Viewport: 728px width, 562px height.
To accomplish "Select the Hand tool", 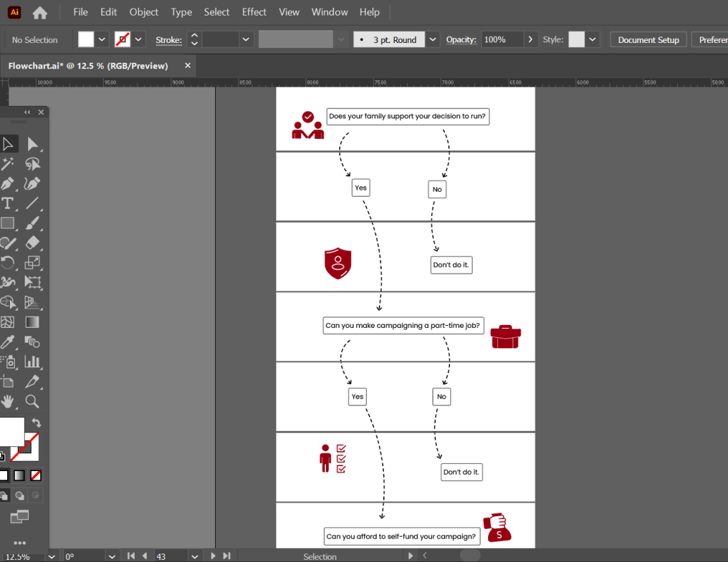I will (x=8, y=401).
